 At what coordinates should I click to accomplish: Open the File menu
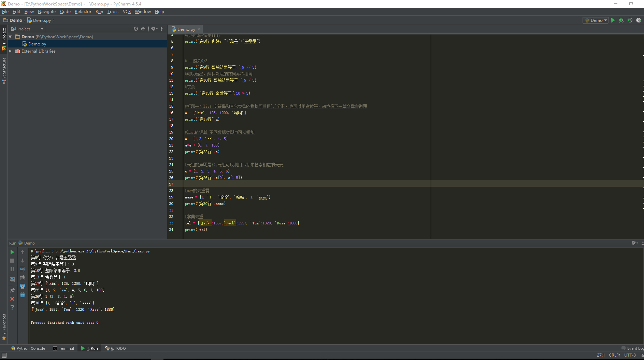(5, 12)
